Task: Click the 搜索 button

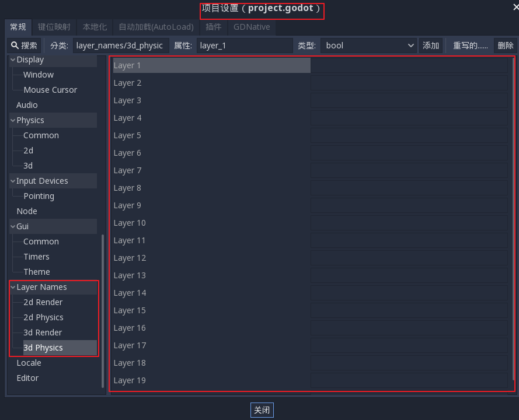Action: pyautogui.click(x=24, y=45)
